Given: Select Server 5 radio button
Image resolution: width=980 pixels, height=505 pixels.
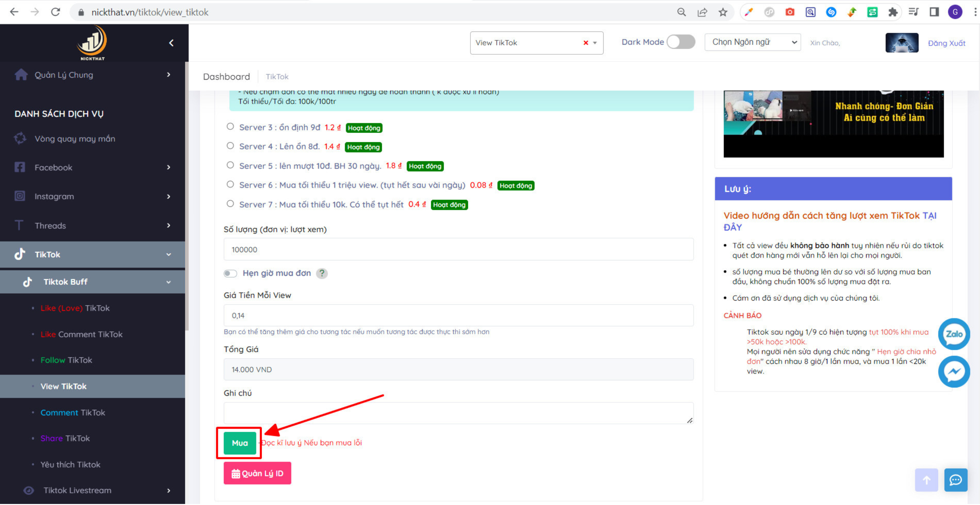Looking at the screenshot, I should [x=230, y=165].
